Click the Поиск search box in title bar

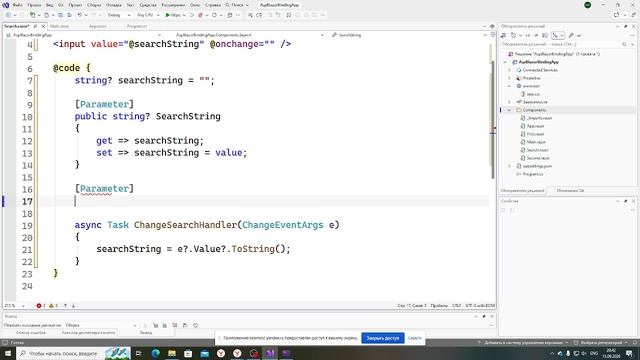click(237, 5)
